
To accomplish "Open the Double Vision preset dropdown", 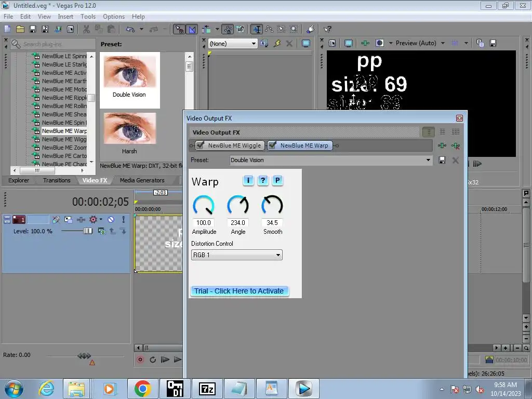I will pos(331,160).
